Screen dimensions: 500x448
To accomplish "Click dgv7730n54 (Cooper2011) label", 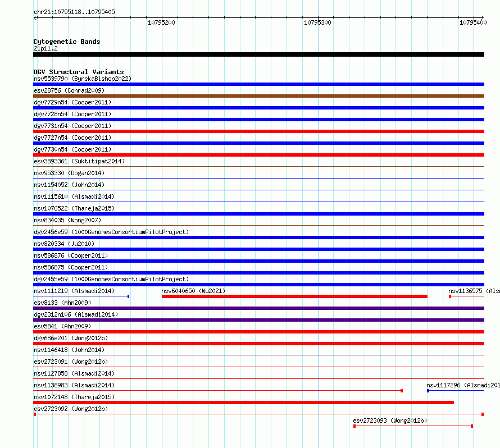I will 72,149.
